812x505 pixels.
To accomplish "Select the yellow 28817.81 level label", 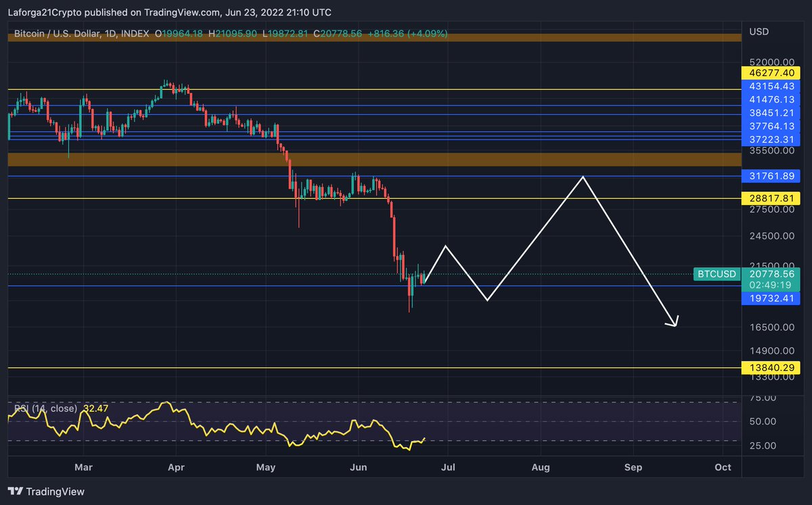I will pos(771,198).
